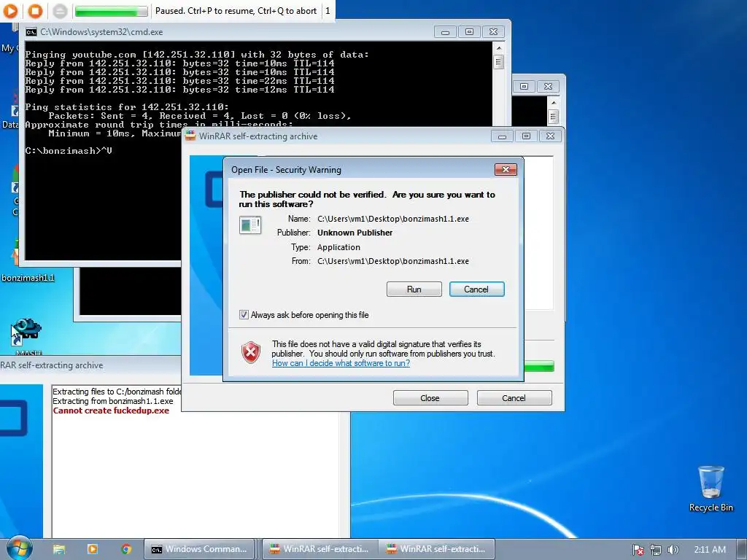Click 'Extracting files to C:/bonzimash' log line
747x560 pixels.
point(117,392)
